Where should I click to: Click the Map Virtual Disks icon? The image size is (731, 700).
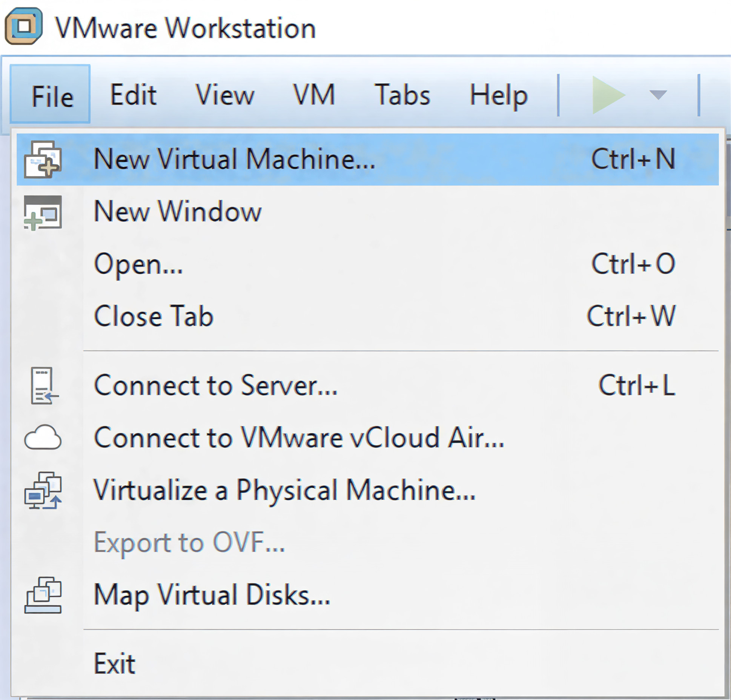(x=44, y=595)
